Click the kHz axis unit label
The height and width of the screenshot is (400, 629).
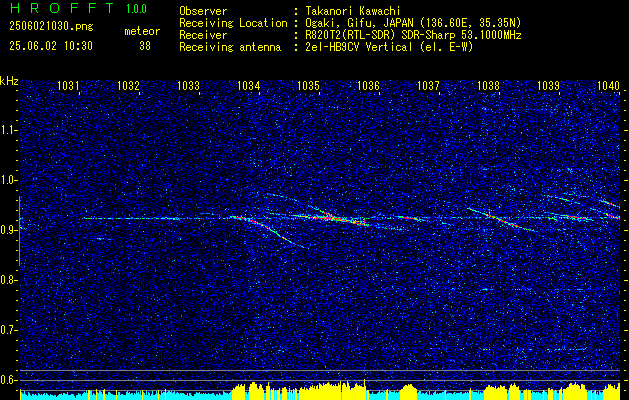click(x=9, y=81)
